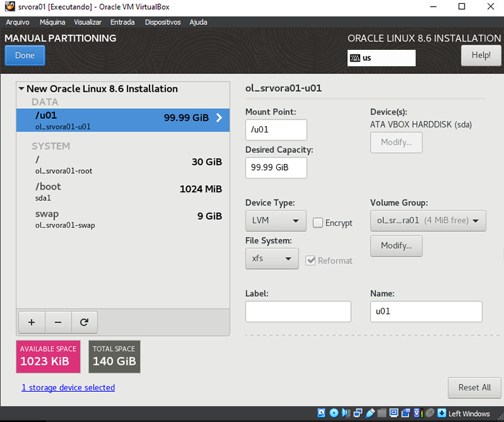The height and width of the screenshot is (422, 504).
Task: Click the virtualization CPU load indicator icon
Action: [x=419, y=413]
